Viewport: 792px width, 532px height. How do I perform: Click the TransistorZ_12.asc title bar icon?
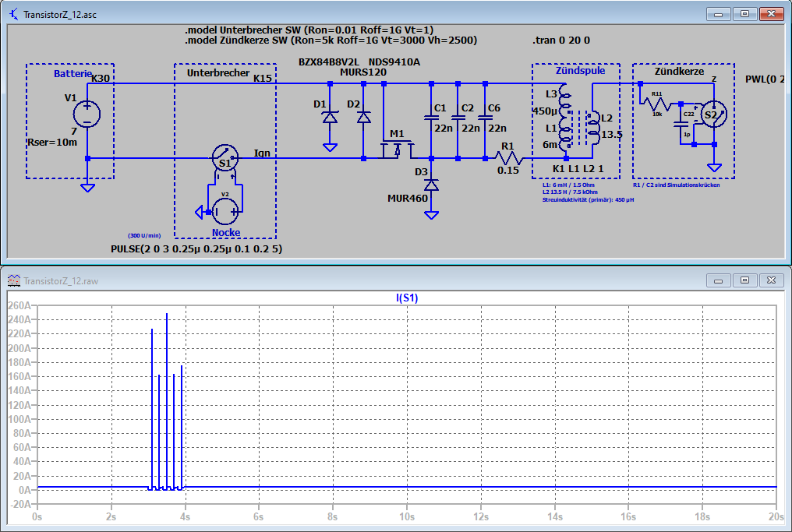click(13, 15)
